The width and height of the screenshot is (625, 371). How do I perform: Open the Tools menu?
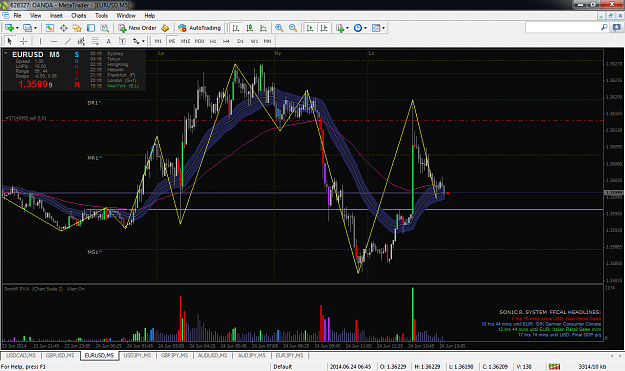coord(101,16)
